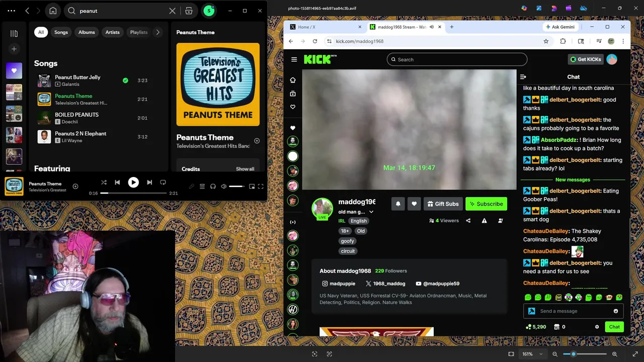Toggle follow heart for maddog1968
This screenshot has width=644, height=362.
[x=414, y=204]
